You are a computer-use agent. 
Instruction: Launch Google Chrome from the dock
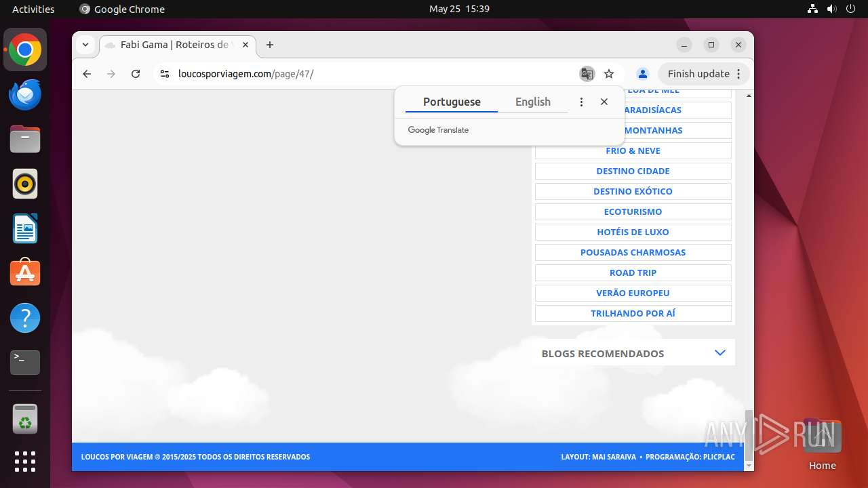coord(25,50)
